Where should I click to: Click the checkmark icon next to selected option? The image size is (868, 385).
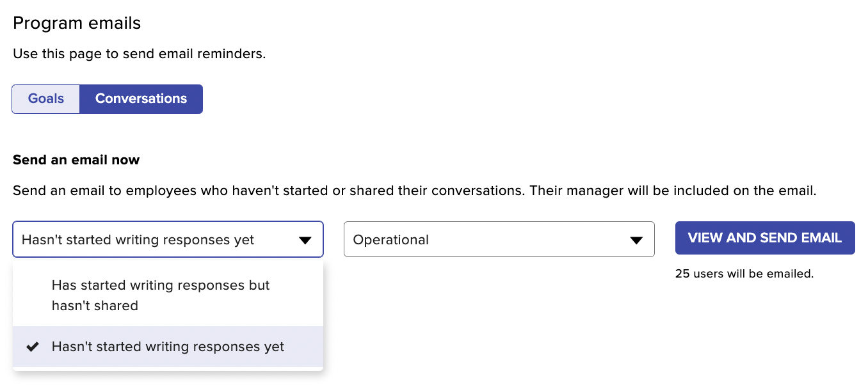32,346
